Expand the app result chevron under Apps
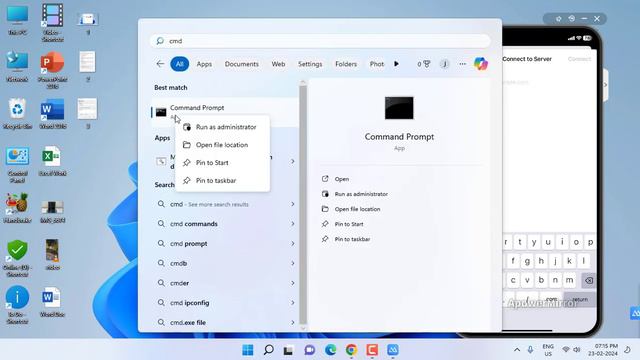This screenshot has height=360, width=640. (x=293, y=162)
